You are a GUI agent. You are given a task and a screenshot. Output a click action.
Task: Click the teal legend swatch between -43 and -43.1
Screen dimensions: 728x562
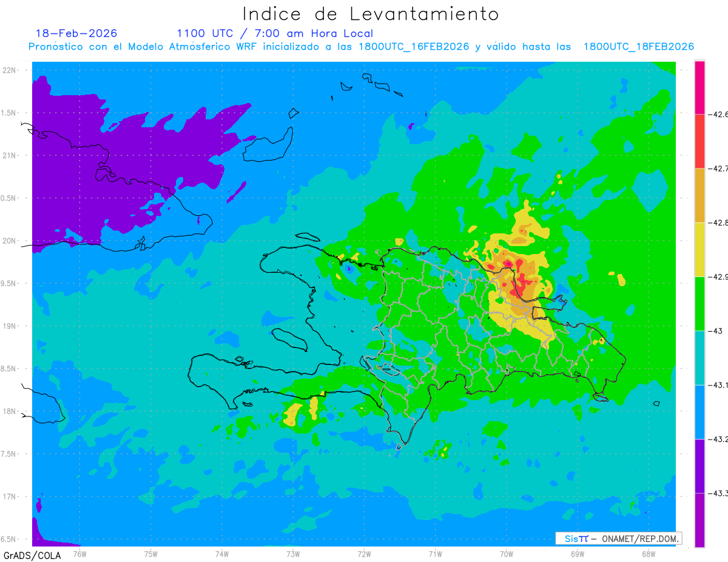click(x=699, y=358)
